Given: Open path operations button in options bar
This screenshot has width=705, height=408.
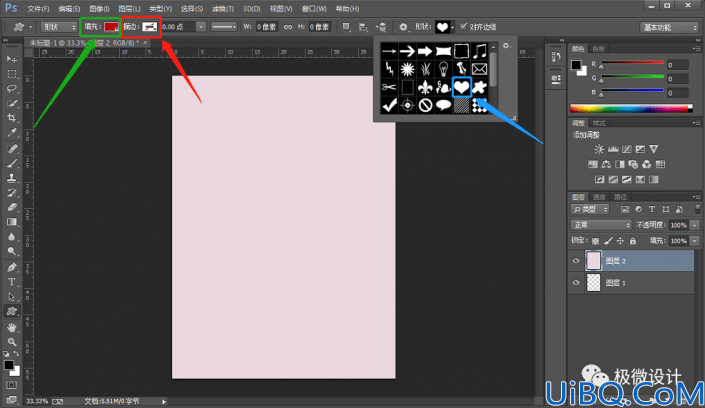Looking at the screenshot, I should 346,27.
